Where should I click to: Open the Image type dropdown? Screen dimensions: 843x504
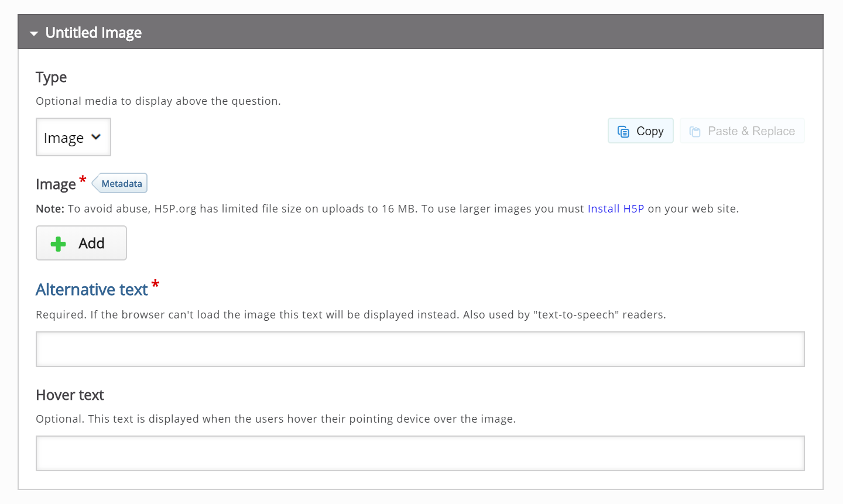click(73, 137)
